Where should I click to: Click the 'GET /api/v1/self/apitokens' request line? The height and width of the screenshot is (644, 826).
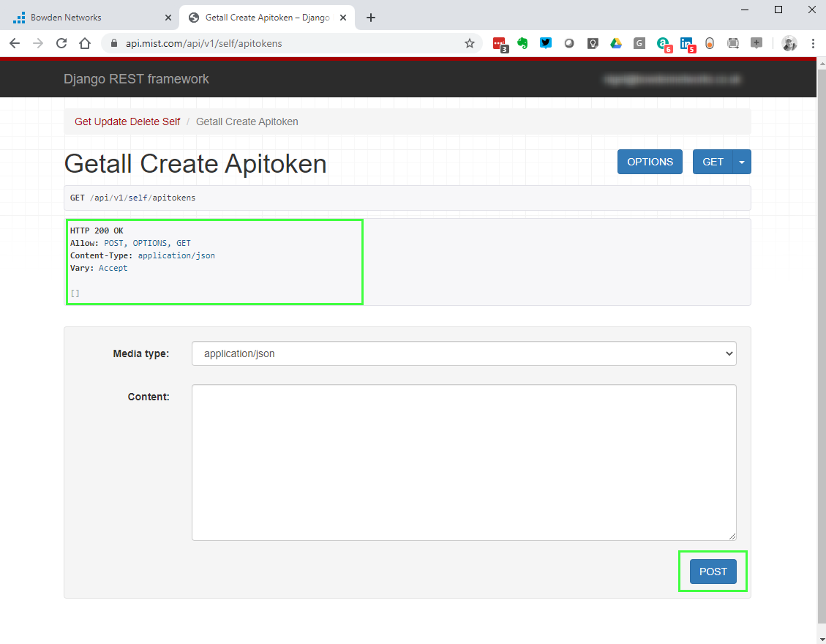[132, 198]
